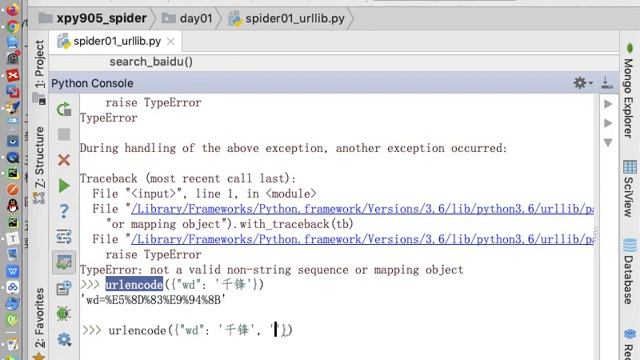
Task: Click the downward gray arrow beside the console
Action: click(608, 142)
